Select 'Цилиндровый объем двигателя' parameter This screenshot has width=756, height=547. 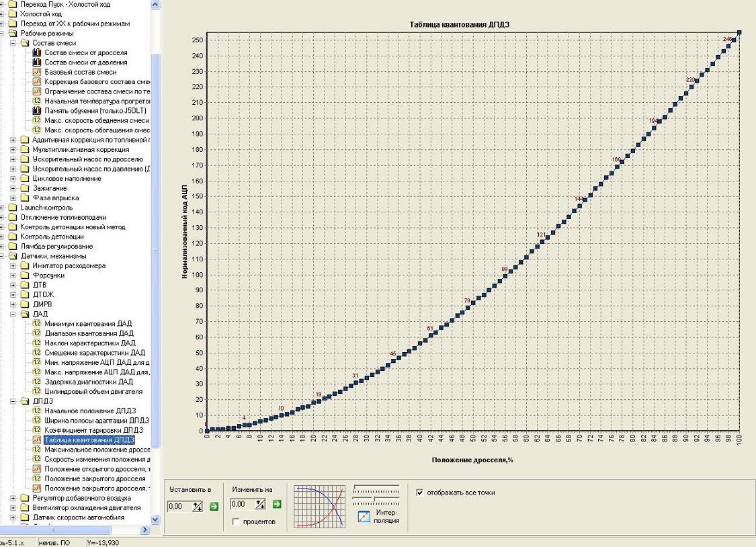click(x=93, y=391)
